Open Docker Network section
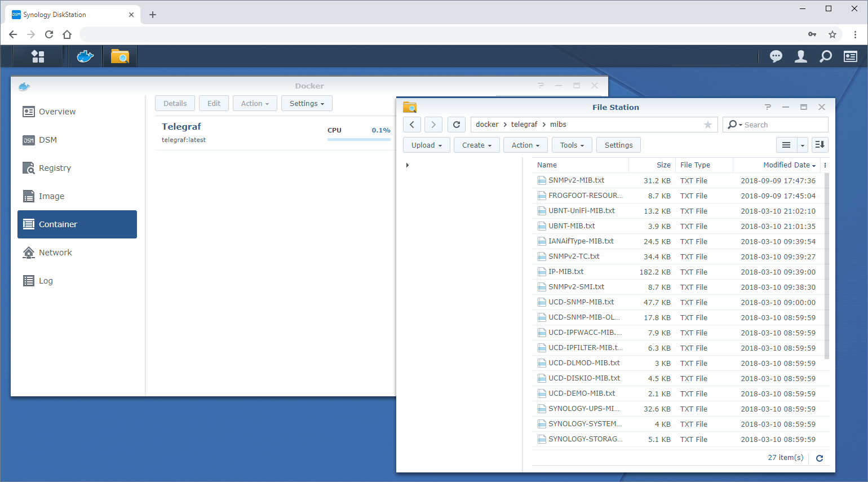Viewport: 868px width, 482px height. (77, 253)
